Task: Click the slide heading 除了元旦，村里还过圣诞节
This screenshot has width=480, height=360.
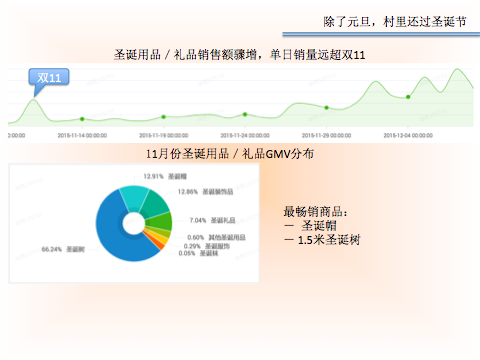Action: tap(395, 22)
